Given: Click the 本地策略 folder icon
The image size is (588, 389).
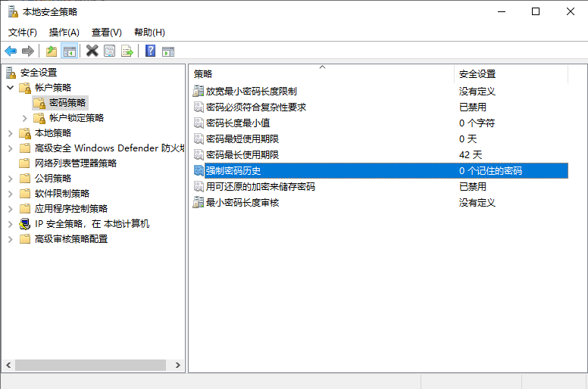Looking at the screenshot, I should [x=25, y=133].
